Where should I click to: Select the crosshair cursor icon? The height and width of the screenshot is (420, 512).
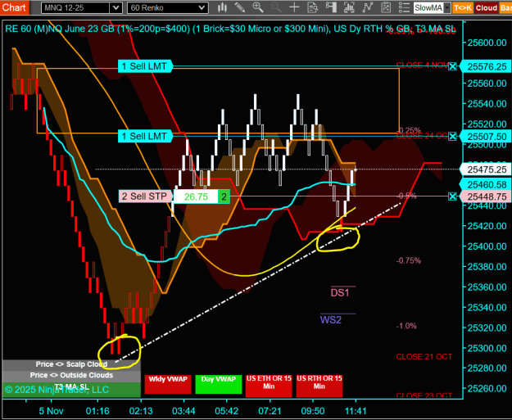295,7
